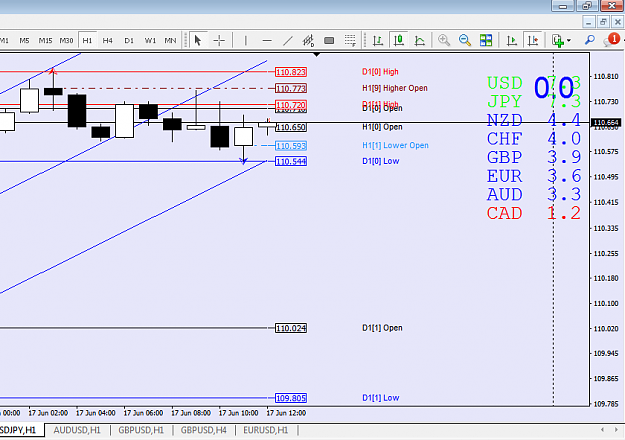Image resolution: width=625 pixels, height=440 pixels.
Task: Click the 110.773 price label
Action: pyautogui.click(x=291, y=88)
